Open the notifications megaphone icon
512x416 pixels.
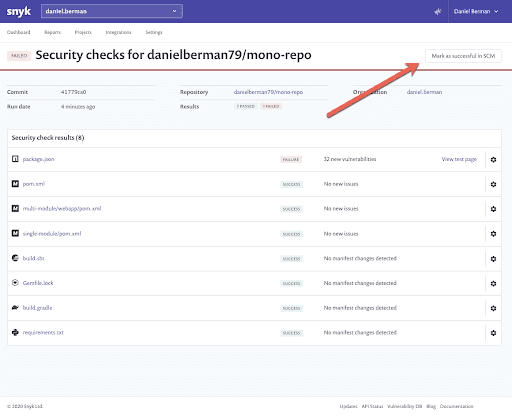(x=437, y=12)
